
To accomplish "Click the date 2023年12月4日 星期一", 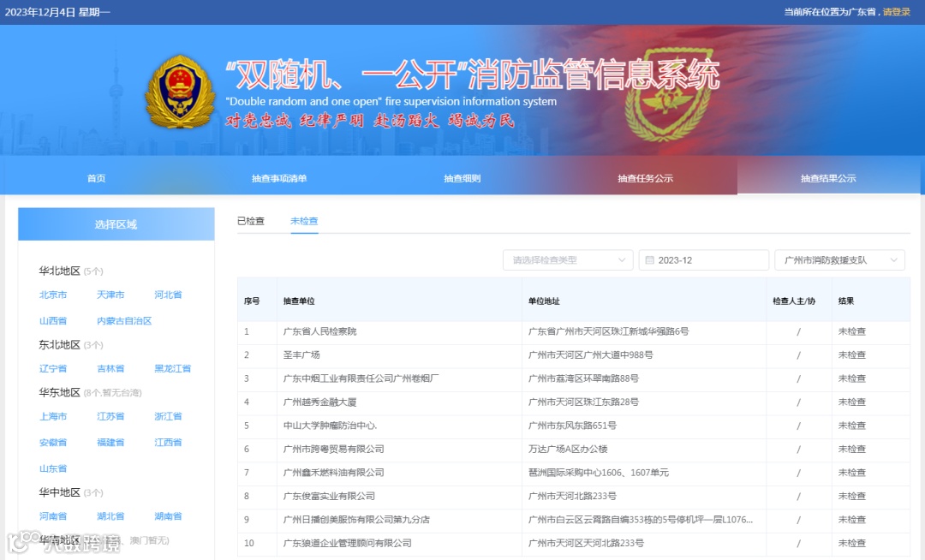I will (57, 12).
